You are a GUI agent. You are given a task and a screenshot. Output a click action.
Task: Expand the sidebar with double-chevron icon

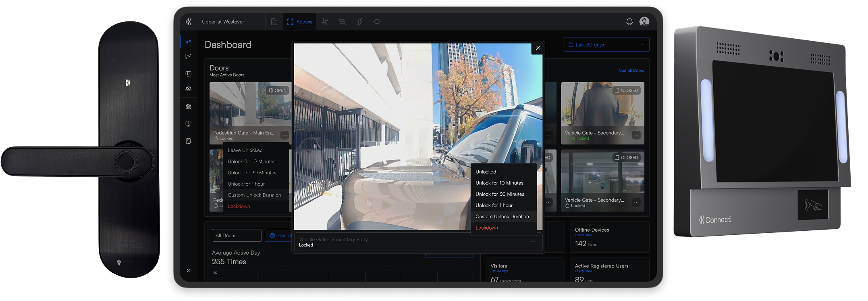click(189, 270)
